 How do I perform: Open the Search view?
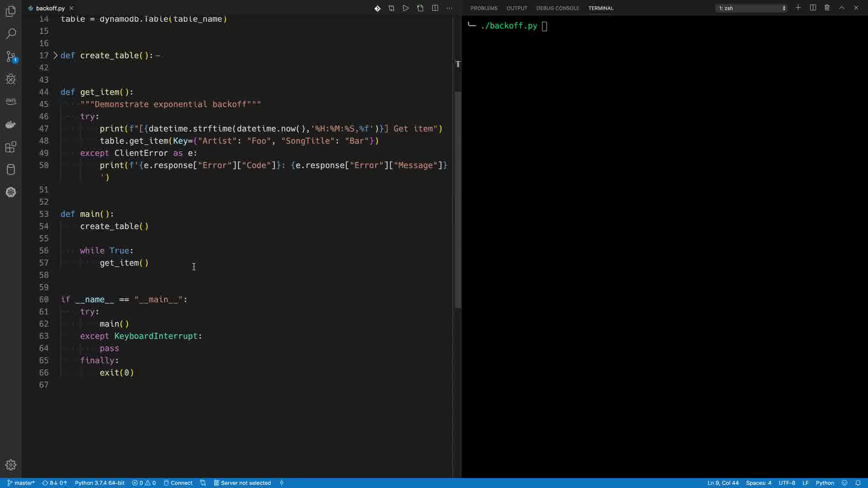11,34
